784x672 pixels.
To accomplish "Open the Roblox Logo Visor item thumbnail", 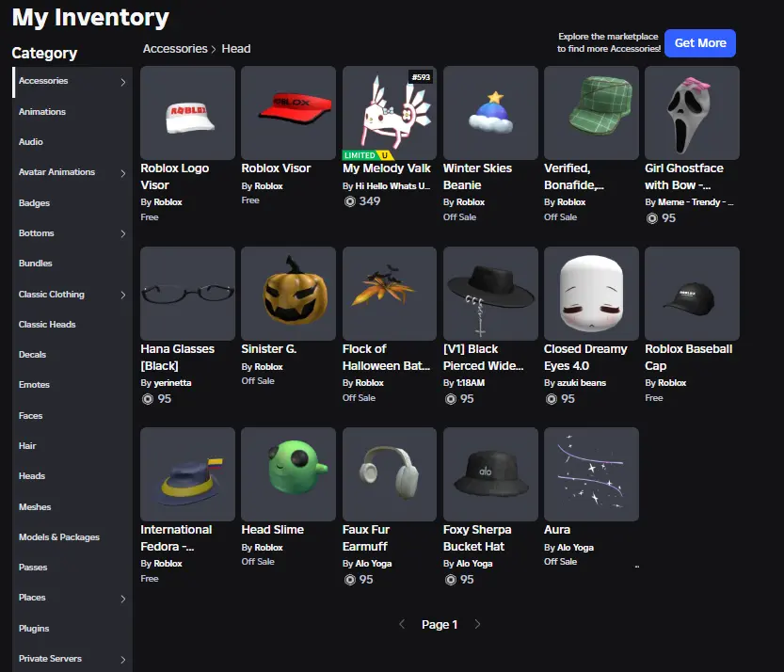I will pos(187,113).
